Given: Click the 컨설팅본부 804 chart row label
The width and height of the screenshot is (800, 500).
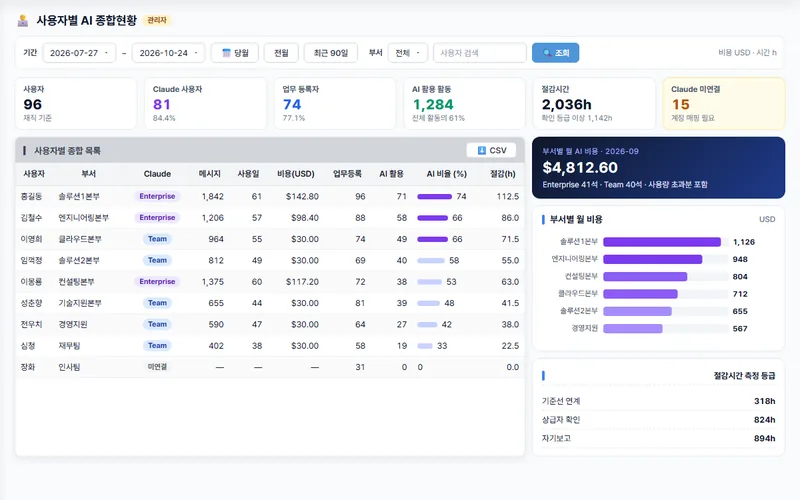Looking at the screenshot, I should tap(581, 277).
